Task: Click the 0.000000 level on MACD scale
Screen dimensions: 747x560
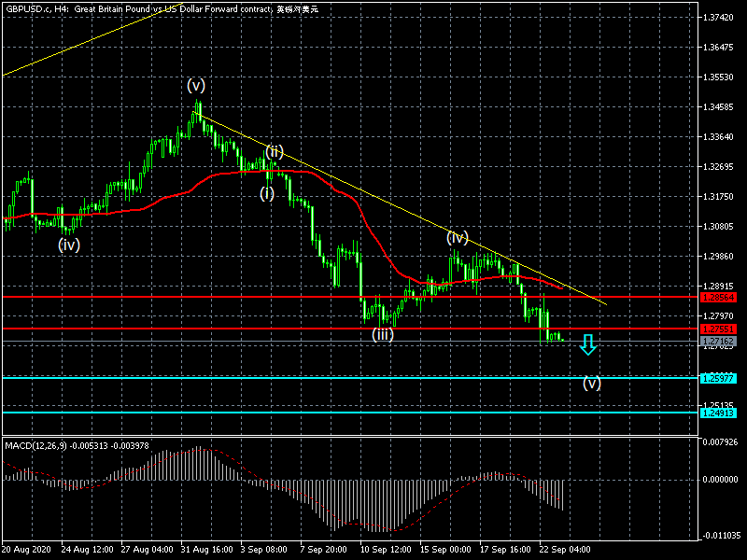Action: click(x=722, y=480)
